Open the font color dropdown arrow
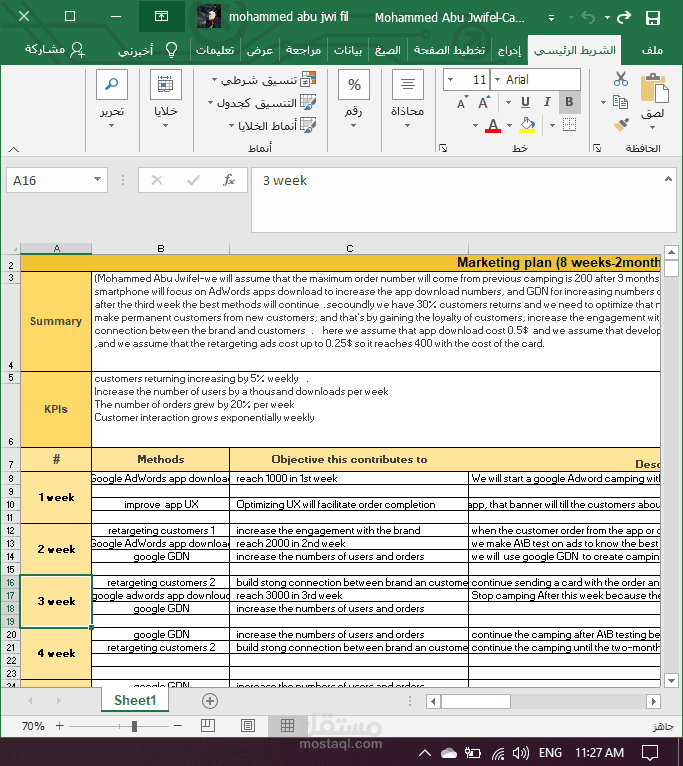The image size is (683, 766). point(475,126)
